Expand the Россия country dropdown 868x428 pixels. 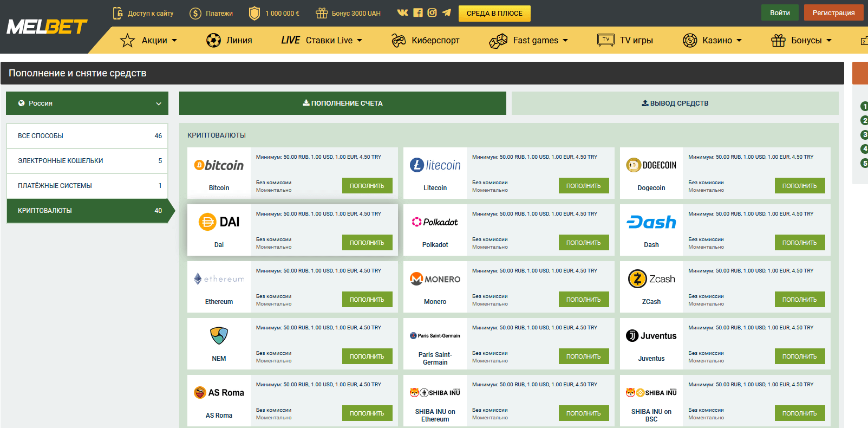[x=87, y=103]
